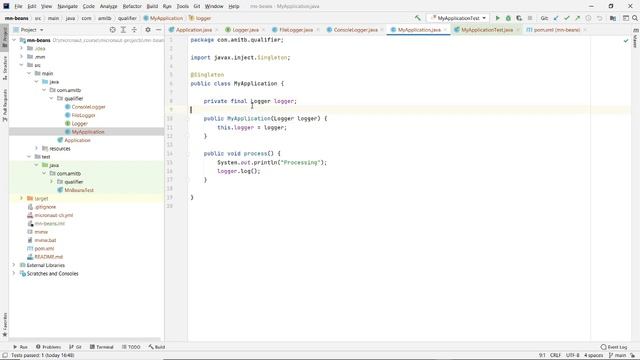Click the Git Rollback icon
Screen dimensions: 640x360
click(599, 18)
